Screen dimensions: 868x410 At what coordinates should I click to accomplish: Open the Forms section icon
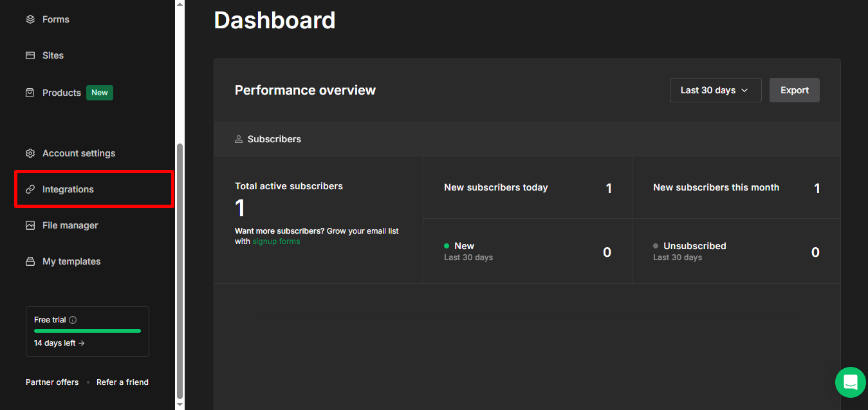pyautogui.click(x=30, y=19)
